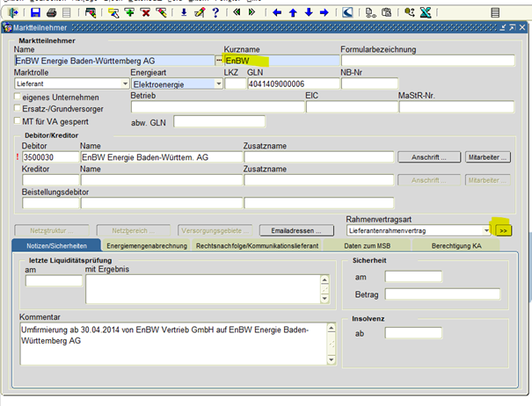Enable the 'eigenes Unternehmen' checkbox
Viewport: 532px width, 406px height.
(17, 94)
